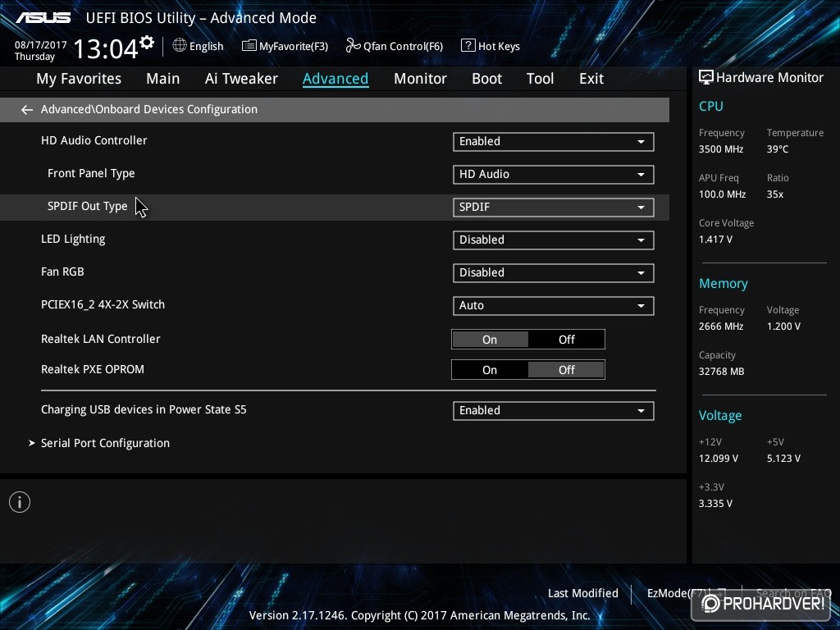Switch to Exit tab
Screen dimensions: 840x630
591,79
